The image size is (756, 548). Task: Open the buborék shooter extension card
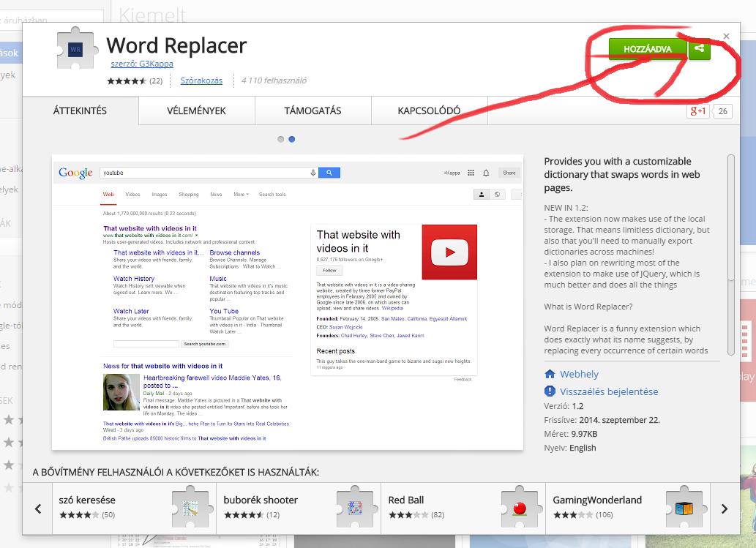coord(299,508)
